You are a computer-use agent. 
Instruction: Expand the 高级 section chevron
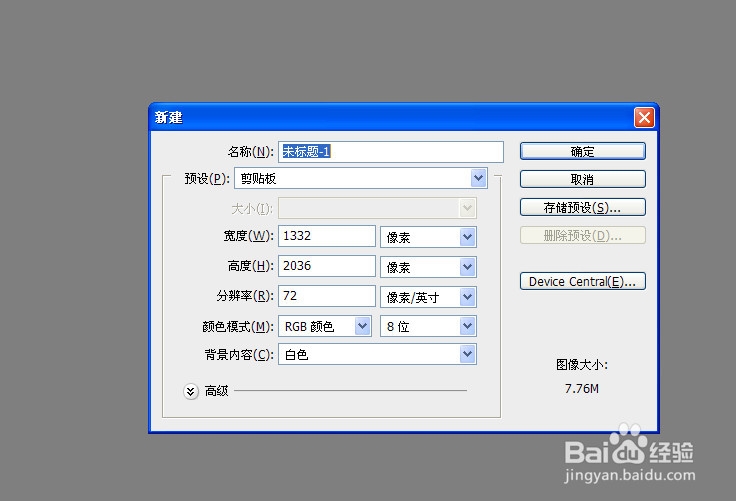point(191,391)
